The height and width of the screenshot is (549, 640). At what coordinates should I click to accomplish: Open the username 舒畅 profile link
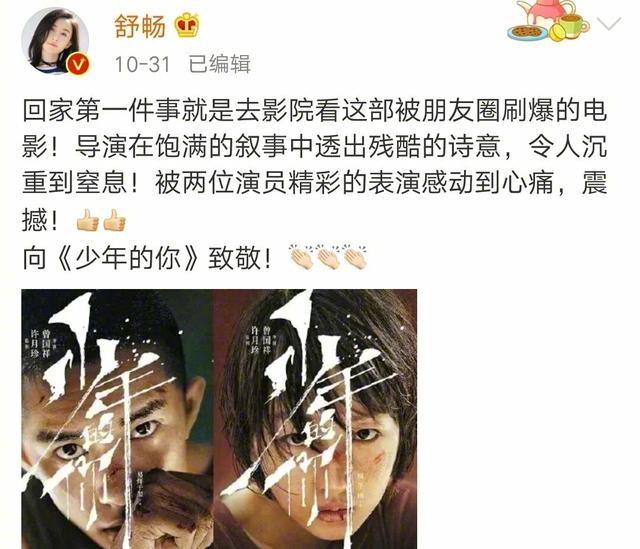point(140,26)
